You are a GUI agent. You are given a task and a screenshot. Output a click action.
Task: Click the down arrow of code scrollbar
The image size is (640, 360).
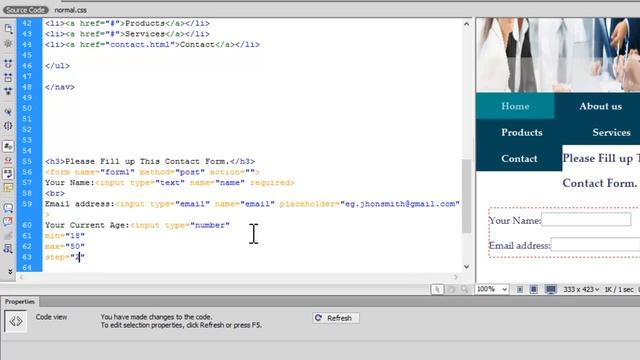point(466,267)
